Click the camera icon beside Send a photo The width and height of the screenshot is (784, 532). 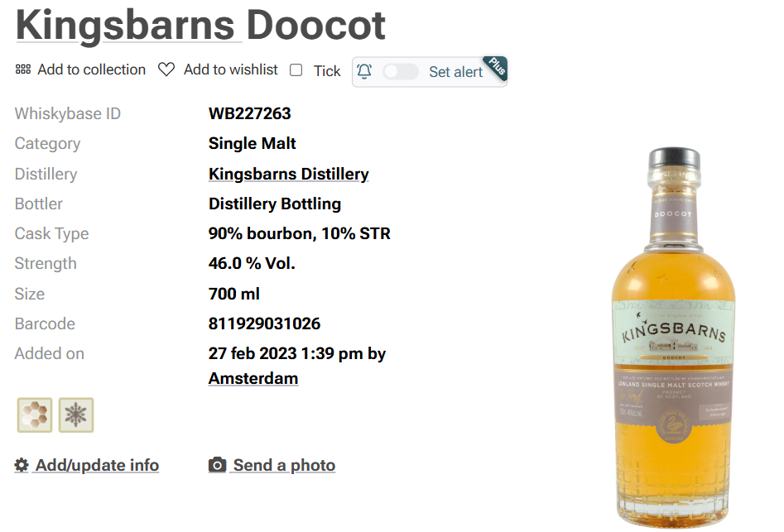point(217,465)
